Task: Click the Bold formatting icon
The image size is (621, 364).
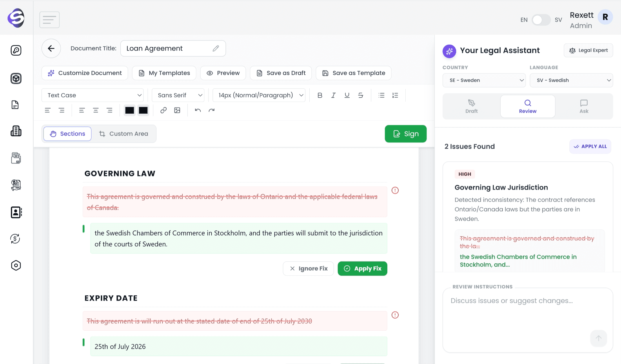Action: [320, 95]
